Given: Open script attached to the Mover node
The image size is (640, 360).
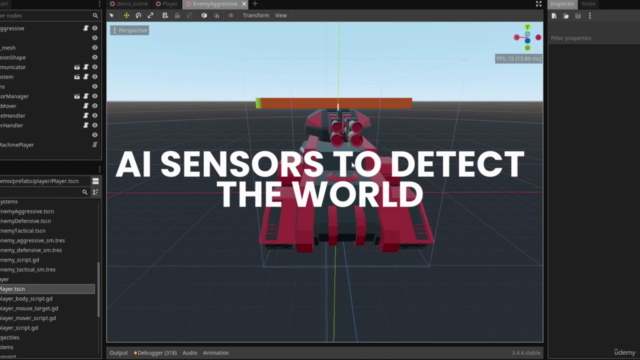Looking at the screenshot, I should [86, 106].
